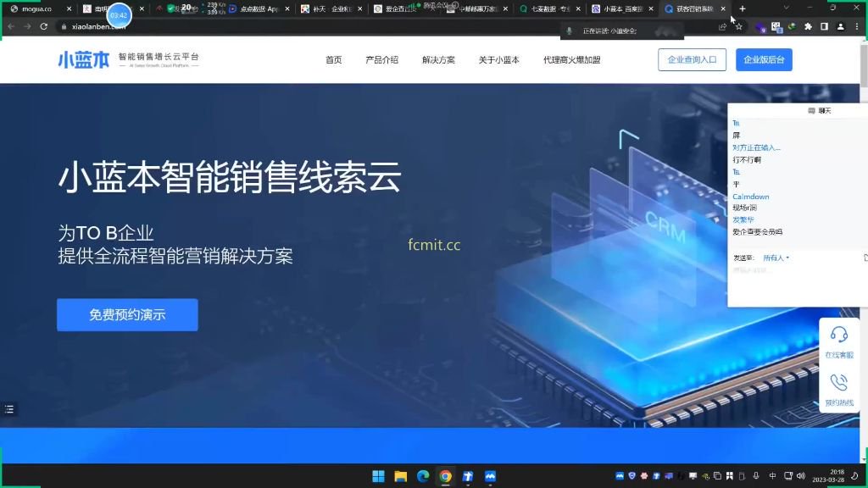
Task: Open the Chrome three-dot menu
Action: 857,26
